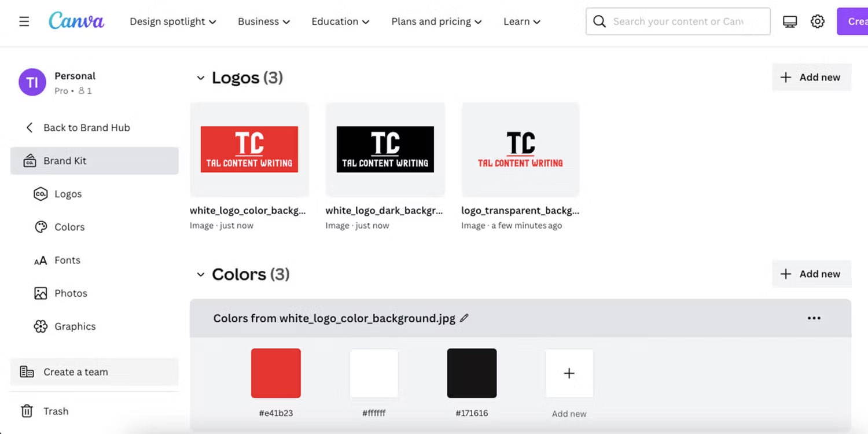Screen dimensions: 868x434
Task: Open Trash from the sidebar
Action: tap(56, 411)
